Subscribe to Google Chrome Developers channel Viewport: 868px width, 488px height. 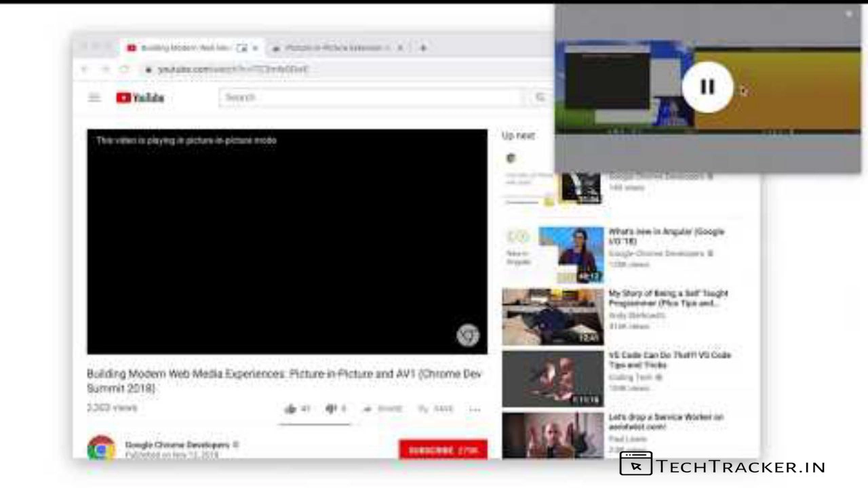click(443, 450)
